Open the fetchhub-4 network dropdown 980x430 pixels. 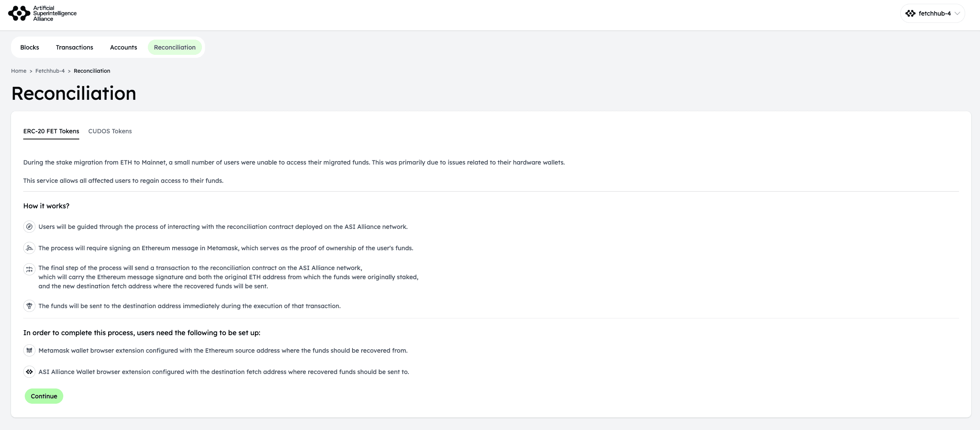pyautogui.click(x=934, y=13)
